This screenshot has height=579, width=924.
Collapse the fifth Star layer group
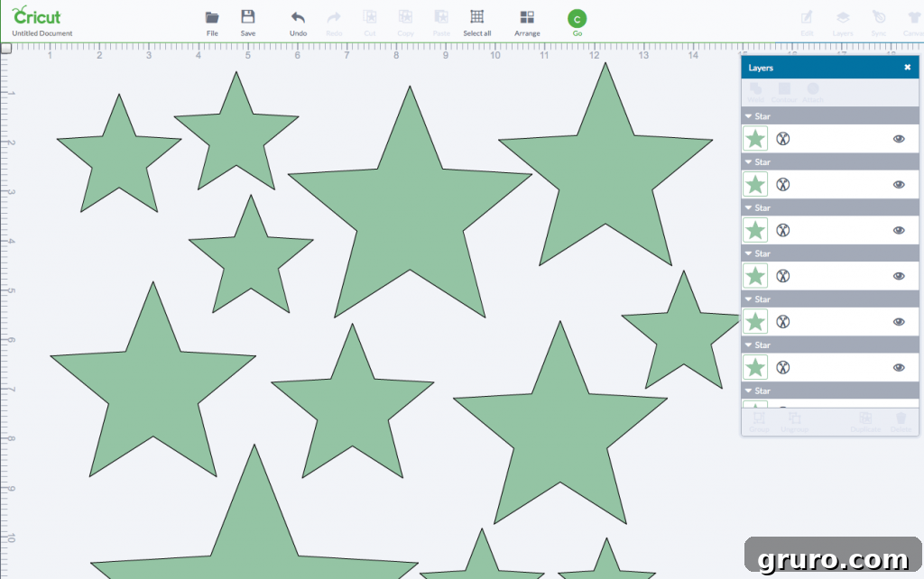(x=748, y=299)
